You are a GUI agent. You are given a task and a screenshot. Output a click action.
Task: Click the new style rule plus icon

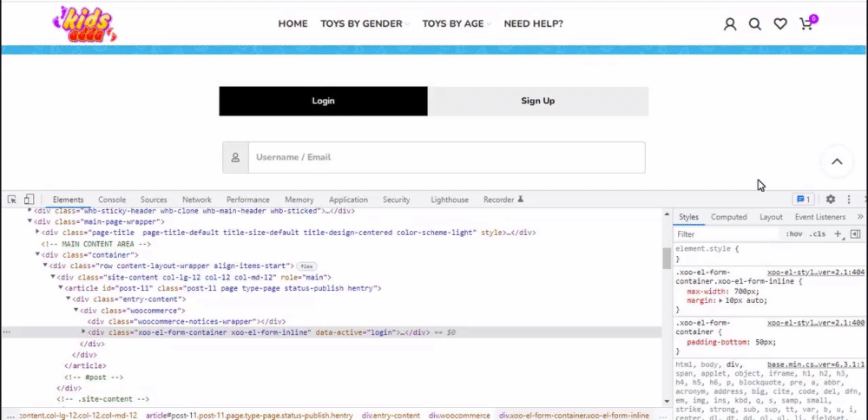[x=838, y=234]
